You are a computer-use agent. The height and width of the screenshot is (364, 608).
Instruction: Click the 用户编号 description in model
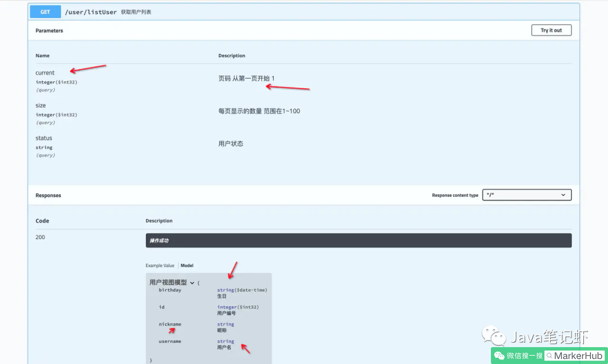(226, 313)
